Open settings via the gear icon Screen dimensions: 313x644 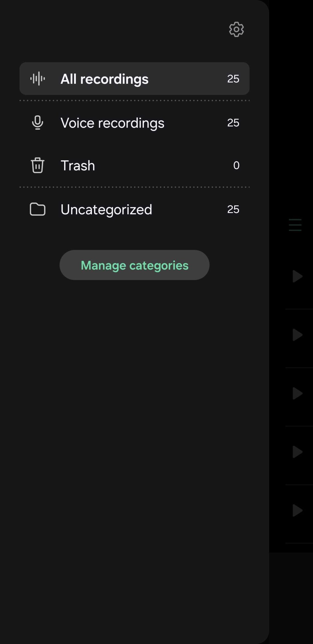[x=236, y=29]
